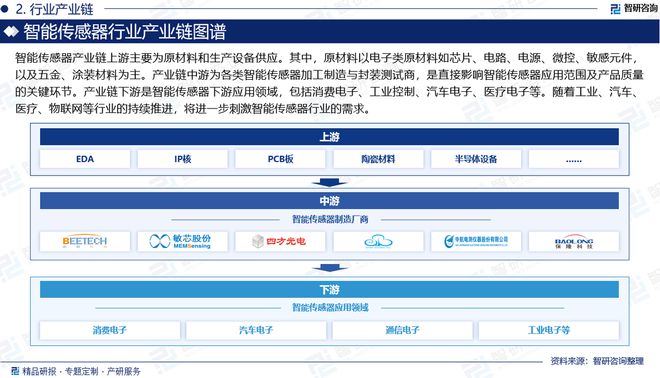This screenshot has width=660, height=378.
Task: Select the 陶瓷材料 box
Action: 378,159
